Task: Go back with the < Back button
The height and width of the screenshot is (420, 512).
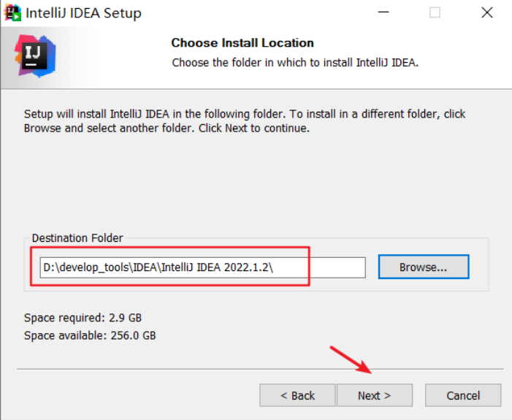Action: 297,395
